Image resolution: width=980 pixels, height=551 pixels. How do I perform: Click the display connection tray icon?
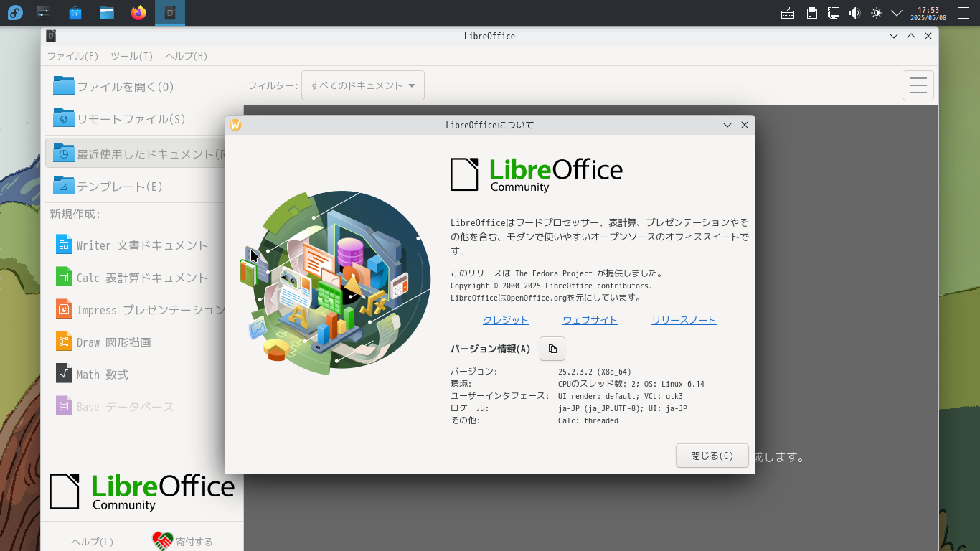coord(834,13)
